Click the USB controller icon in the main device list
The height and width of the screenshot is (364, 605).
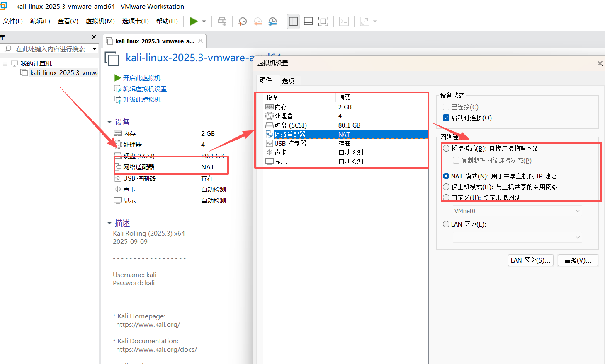118,178
